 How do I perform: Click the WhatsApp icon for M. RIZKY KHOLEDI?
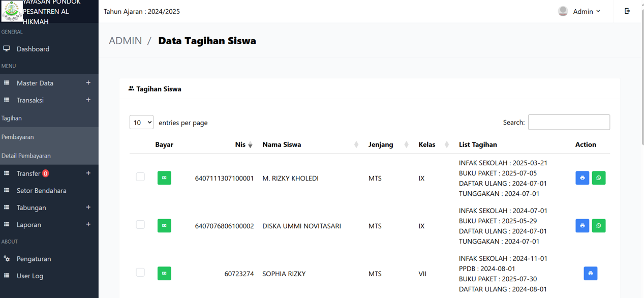coord(599,178)
